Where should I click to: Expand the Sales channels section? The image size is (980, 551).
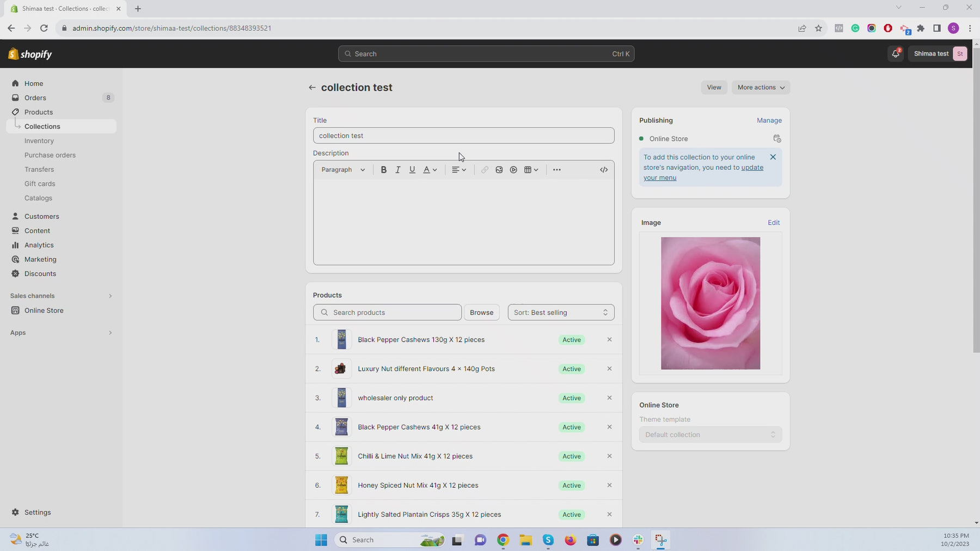[110, 296]
